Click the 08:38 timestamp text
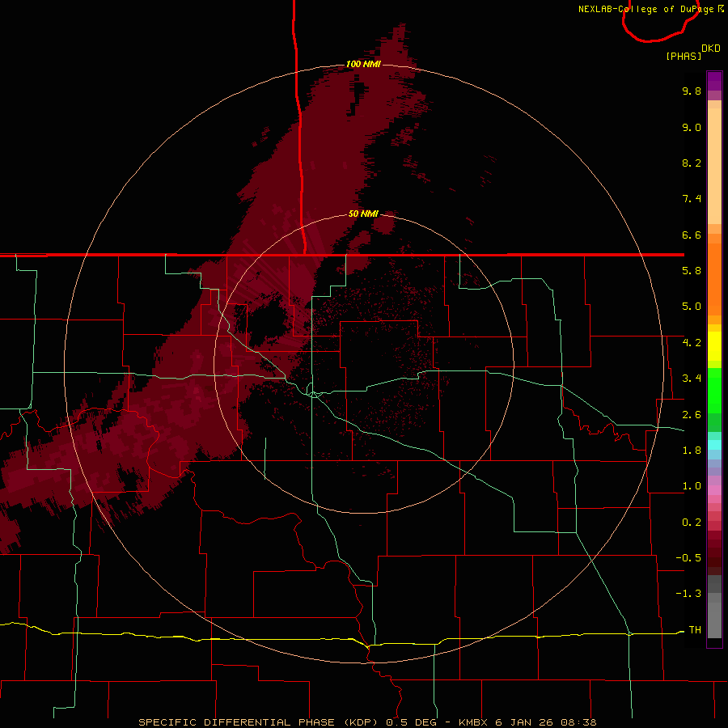 pyautogui.click(x=578, y=722)
